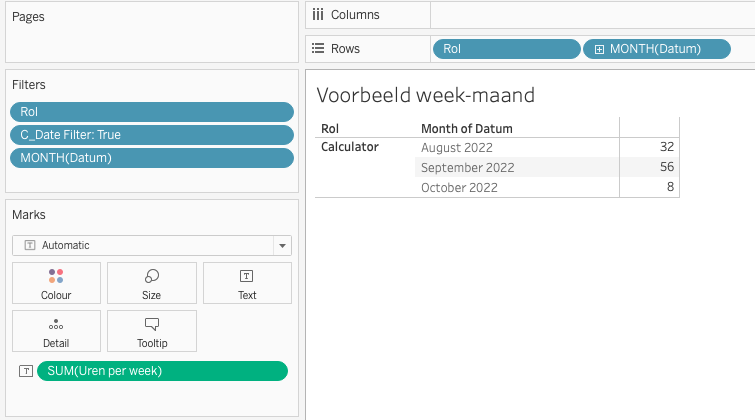Select the Month of Datum column header
This screenshot has height=420, width=755.
(x=467, y=128)
